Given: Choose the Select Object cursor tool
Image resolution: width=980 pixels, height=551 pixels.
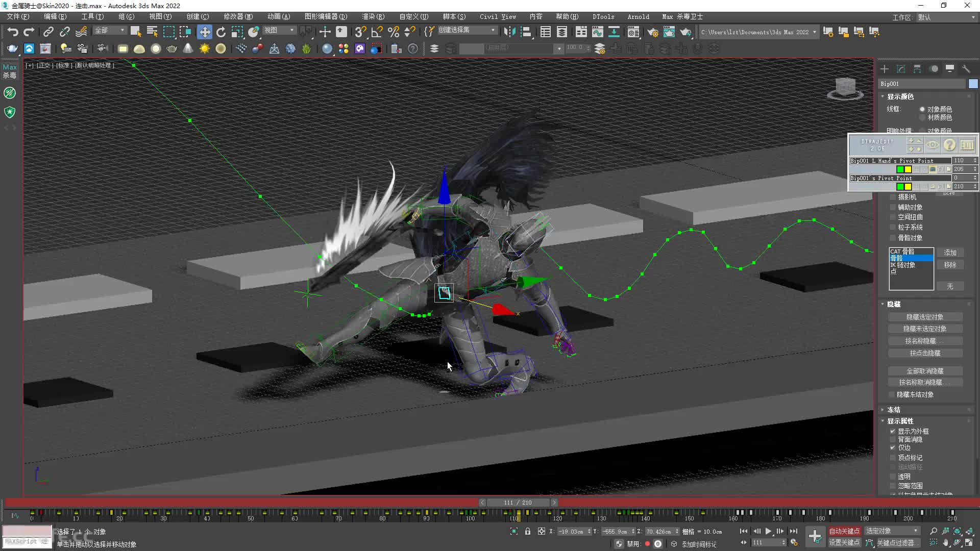Looking at the screenshot, I should pyautogui.click(x=136, y=32).
